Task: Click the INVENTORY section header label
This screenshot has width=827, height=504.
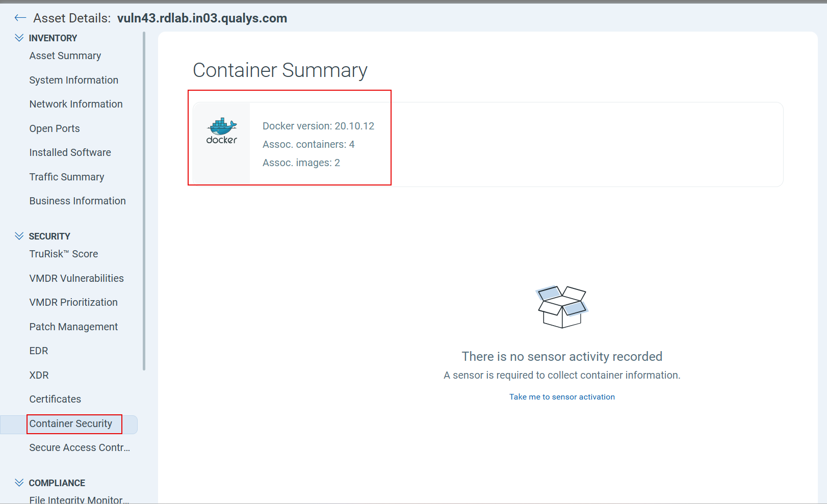Action: [x=53, y=38]
